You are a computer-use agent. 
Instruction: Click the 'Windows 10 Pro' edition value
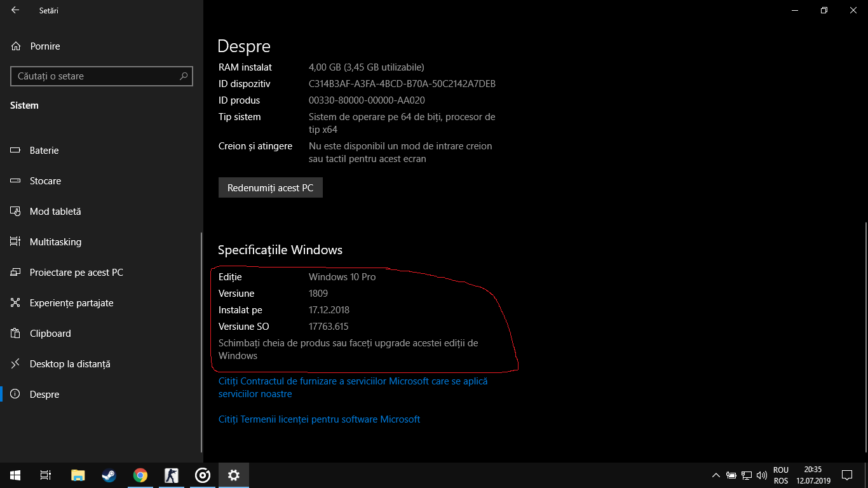342,277
